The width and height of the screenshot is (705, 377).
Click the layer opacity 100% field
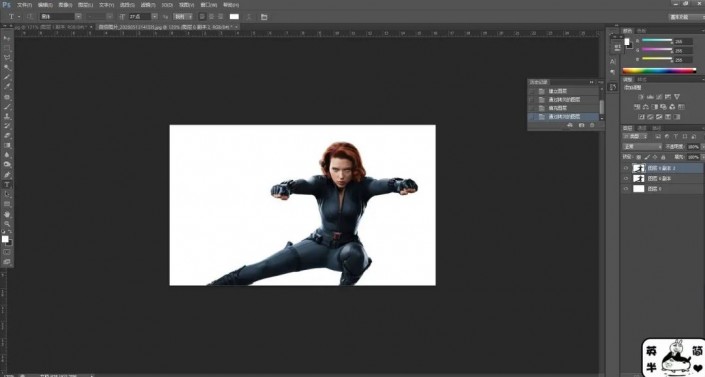[693, 147]
